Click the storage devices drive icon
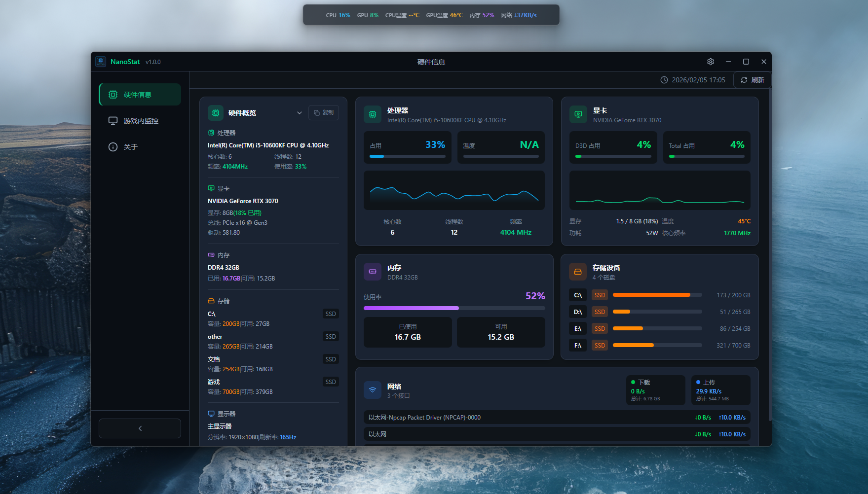Screen dimensions: 868x494 point(578,272)
